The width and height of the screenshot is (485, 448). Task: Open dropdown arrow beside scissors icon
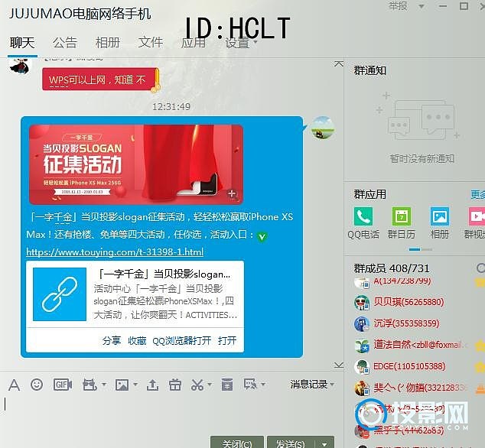tap(210, 385)
